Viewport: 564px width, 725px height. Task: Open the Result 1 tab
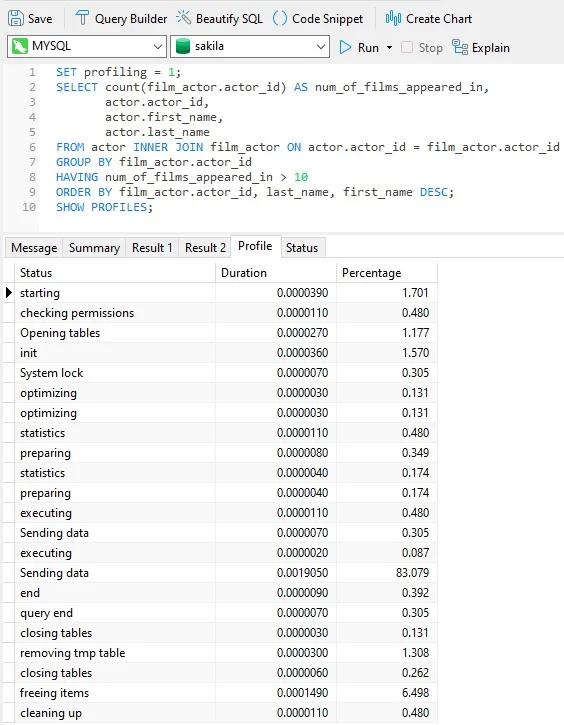152,248
